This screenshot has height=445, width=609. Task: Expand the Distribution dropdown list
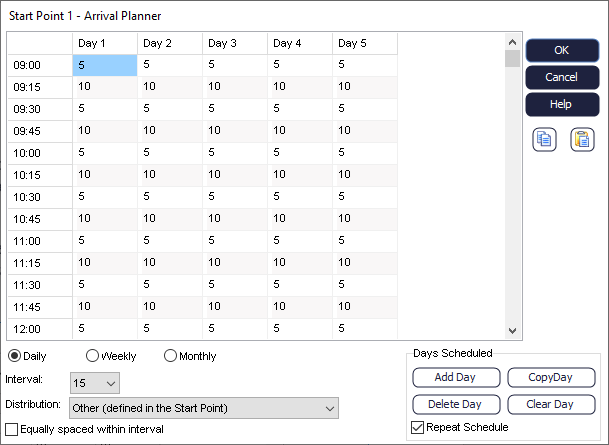203,408
